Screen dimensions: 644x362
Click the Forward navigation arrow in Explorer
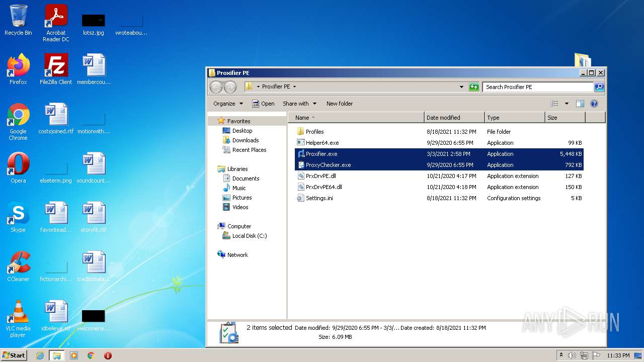coord(230,87)
